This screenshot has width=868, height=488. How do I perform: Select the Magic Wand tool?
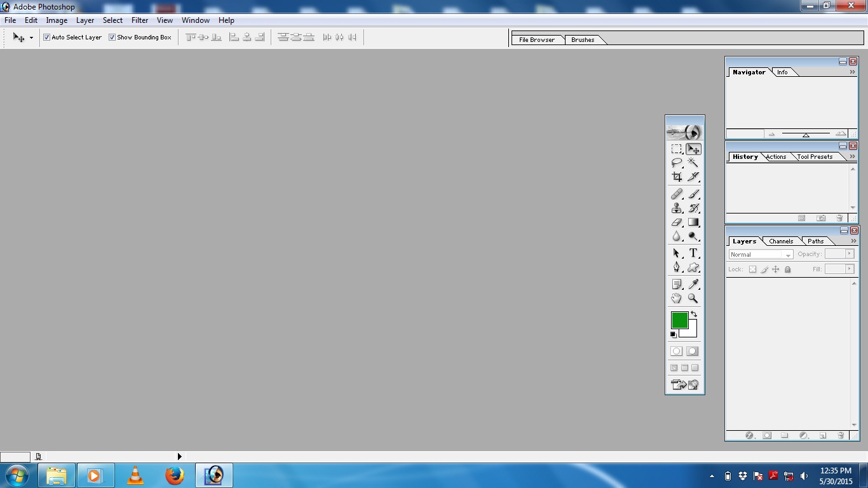point(693,163)
